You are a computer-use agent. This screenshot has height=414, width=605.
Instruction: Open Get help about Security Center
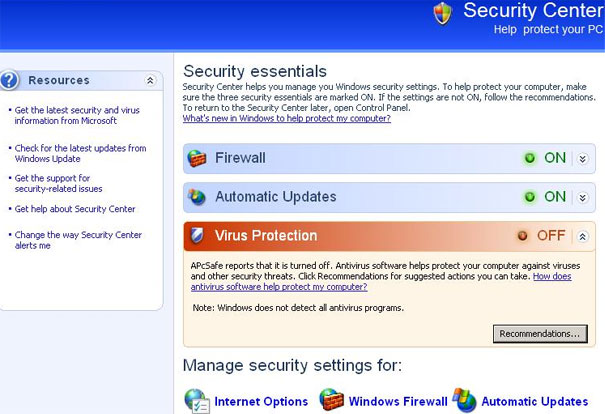(75, 209)
